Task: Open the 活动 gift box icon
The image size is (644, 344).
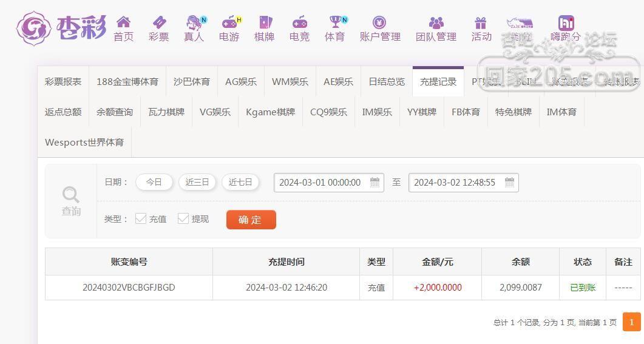Action: point(480,22)
